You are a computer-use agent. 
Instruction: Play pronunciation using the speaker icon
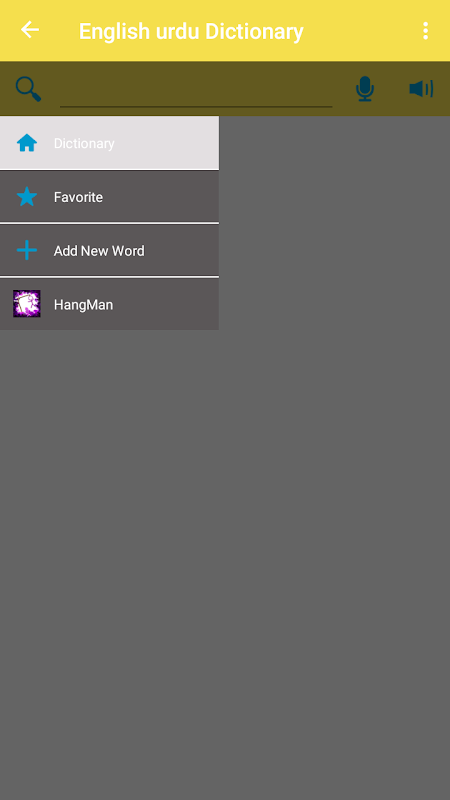coord(421,89)
